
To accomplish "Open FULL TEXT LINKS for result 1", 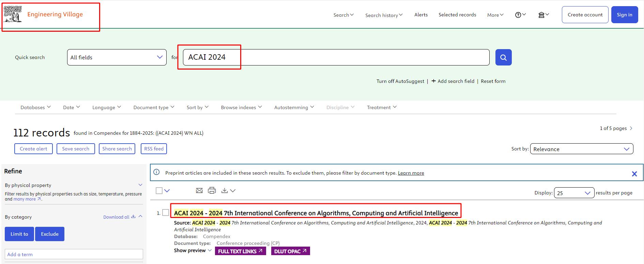I will 240,251.
